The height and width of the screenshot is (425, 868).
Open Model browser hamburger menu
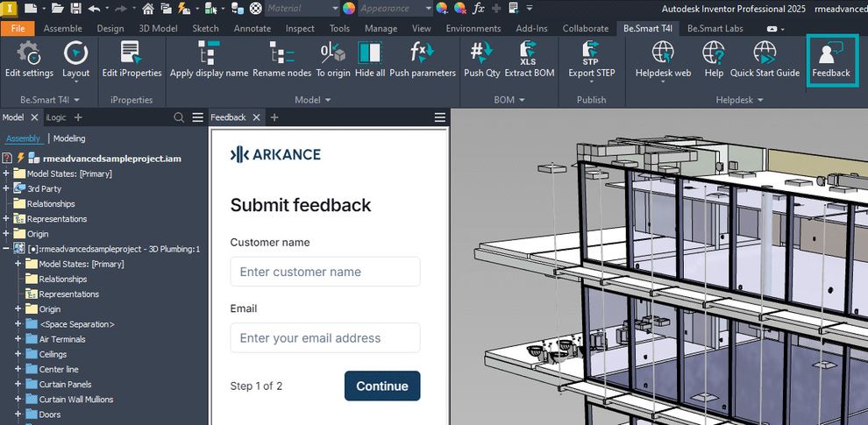pos(197,117)
